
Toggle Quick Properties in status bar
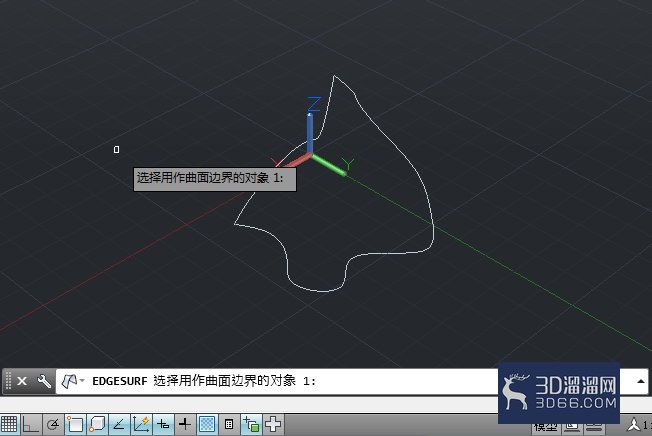pyautogui.click(x=229, y=424)
